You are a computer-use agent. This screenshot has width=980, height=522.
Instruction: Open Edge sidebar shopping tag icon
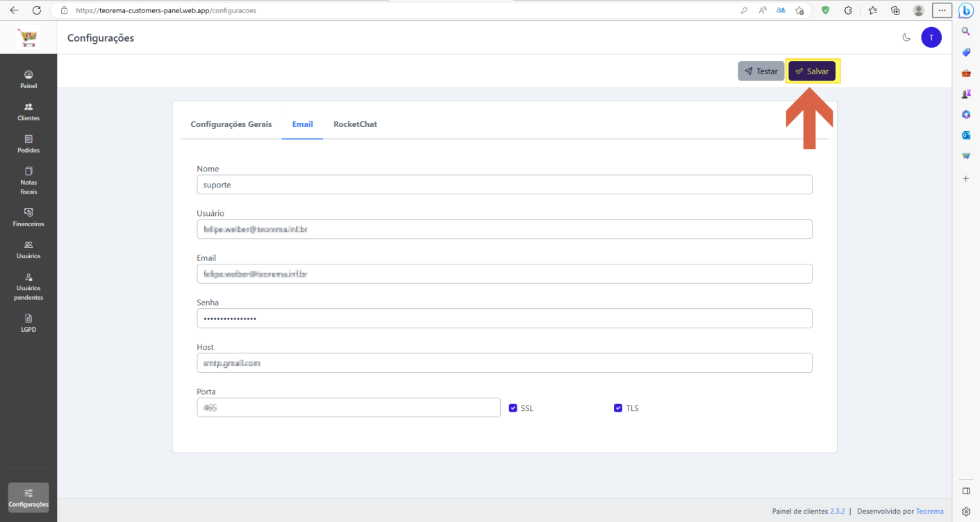coord(965,52)
